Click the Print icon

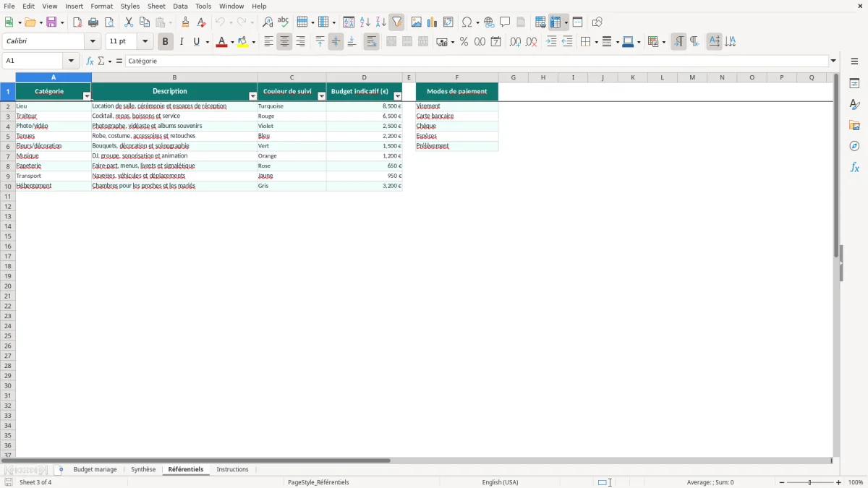point(93,22)
